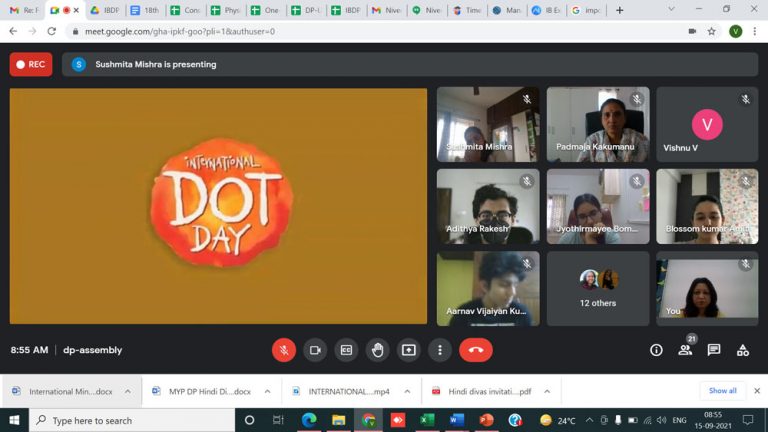Switch to the 18th Google Docs tab

145,10
